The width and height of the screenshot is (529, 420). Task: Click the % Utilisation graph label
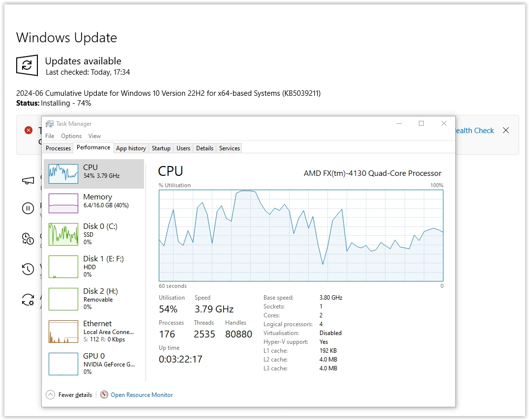tap(175, 185)
